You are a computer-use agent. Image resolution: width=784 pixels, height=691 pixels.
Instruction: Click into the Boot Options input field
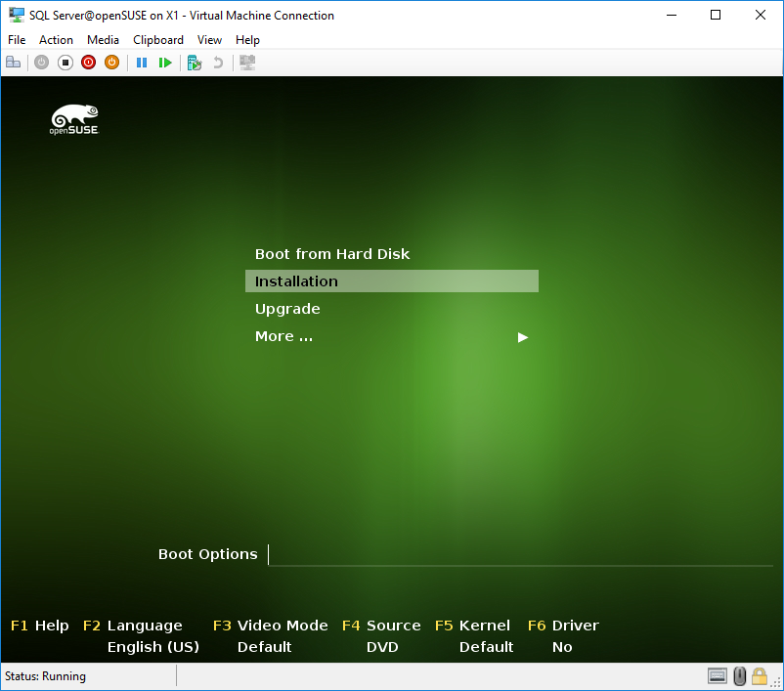coord(520,554)
